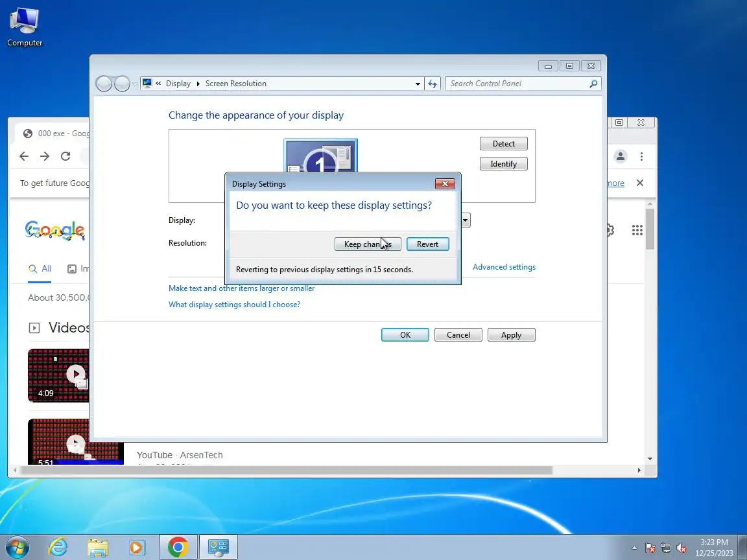Screen dimensions: 747x560
Task: Focus the Search Control Panel field
Action: coord(518,84)
